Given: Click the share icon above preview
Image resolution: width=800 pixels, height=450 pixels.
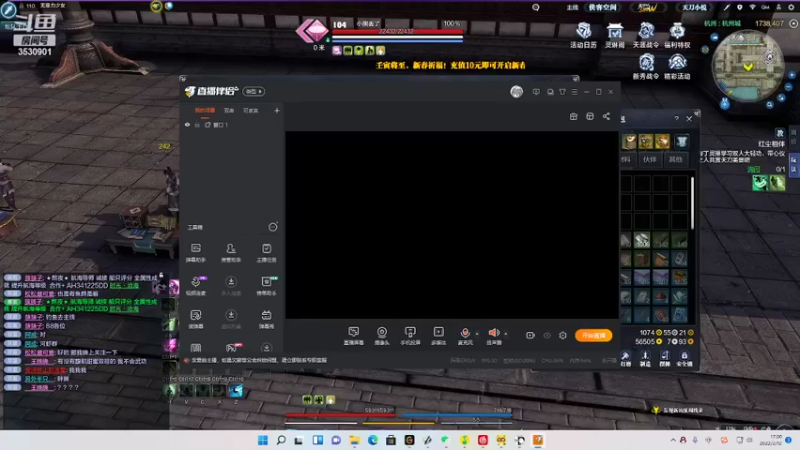Looking at the screenshot, I should pyautogui.click(x=606, y=116).
